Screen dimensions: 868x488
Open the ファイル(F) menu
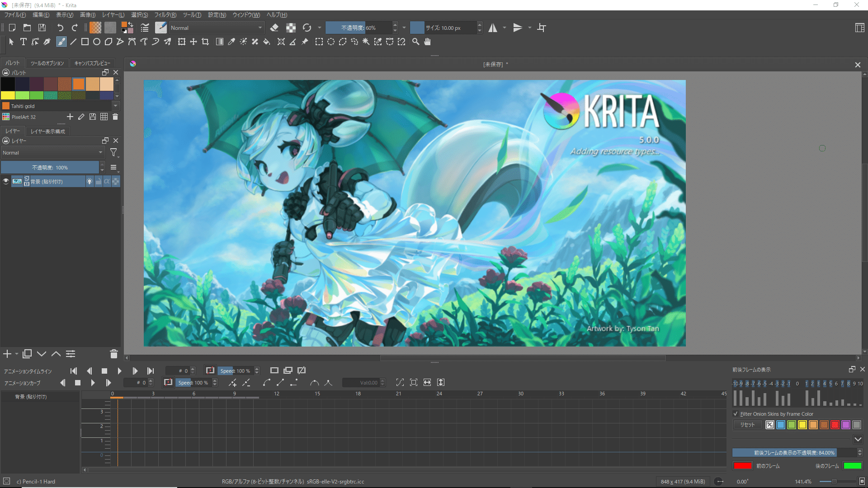pos(15,15)
